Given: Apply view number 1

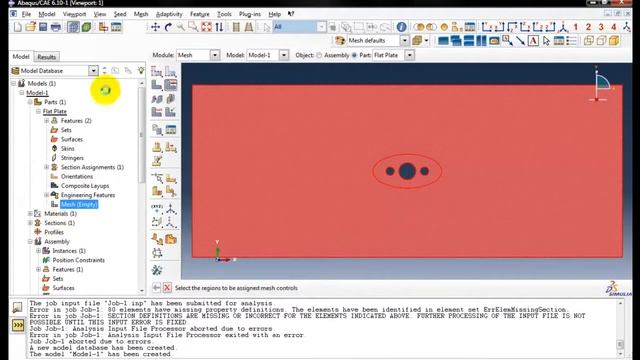Looking at the screenshot, I should click(x=576, y=27).
